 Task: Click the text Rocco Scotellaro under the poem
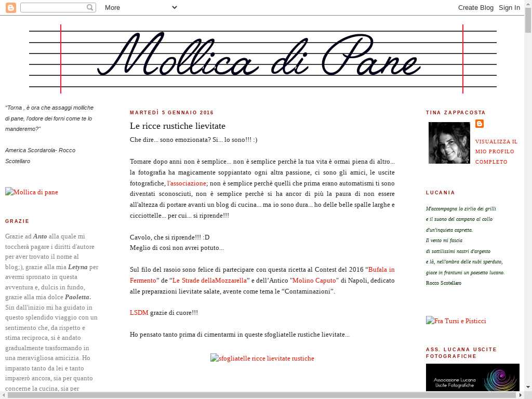pyautogui.click(x=444, y=283)
